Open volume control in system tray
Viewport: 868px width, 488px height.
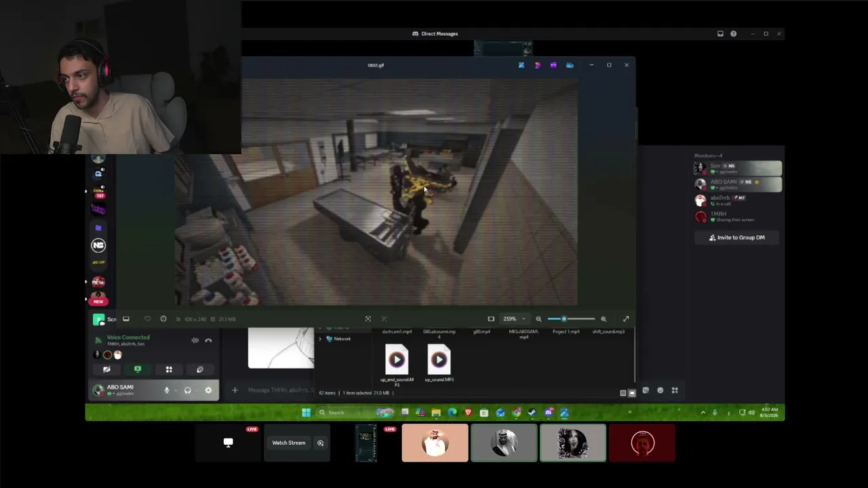pos(751,412)
